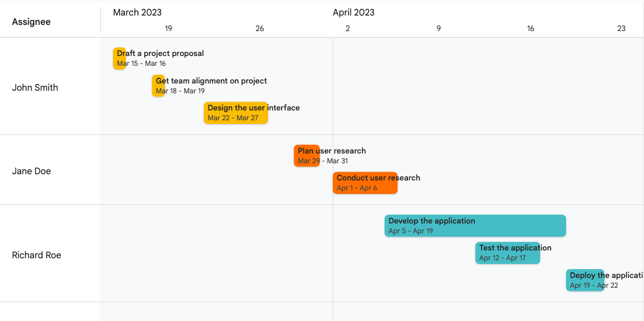Open the Develop the application task bar

click(475, 226)
